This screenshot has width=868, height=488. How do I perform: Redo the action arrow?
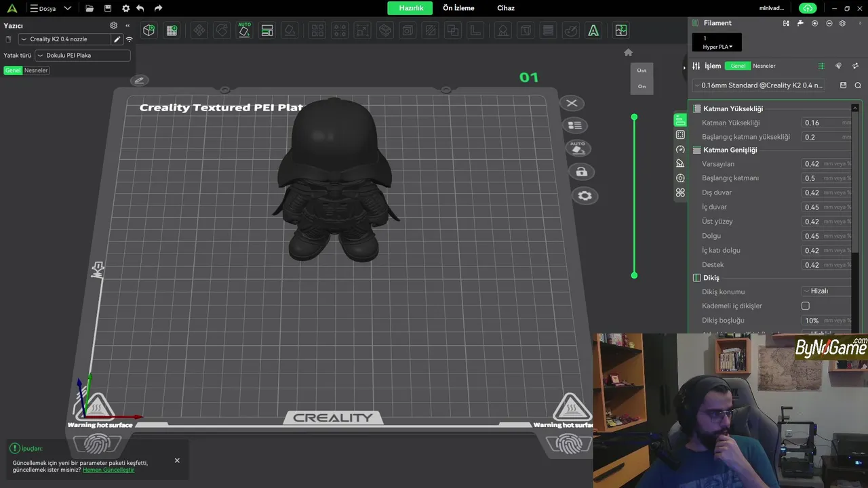(x=158, y=9)
